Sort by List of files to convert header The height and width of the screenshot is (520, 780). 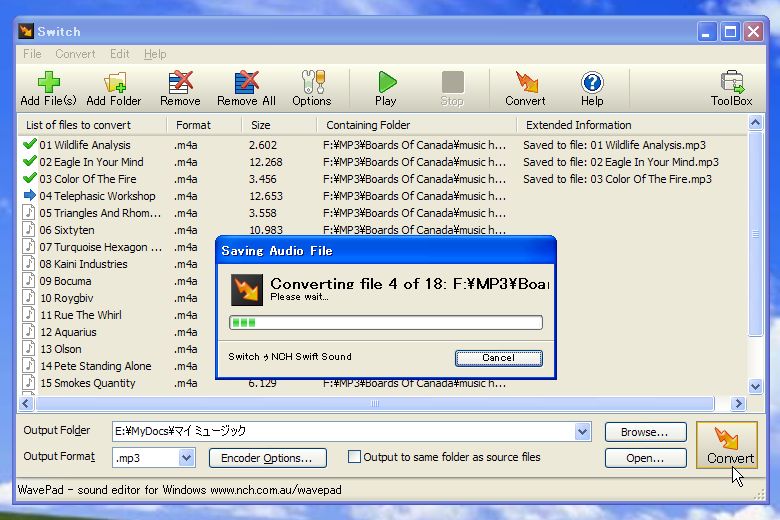point(93,125)
